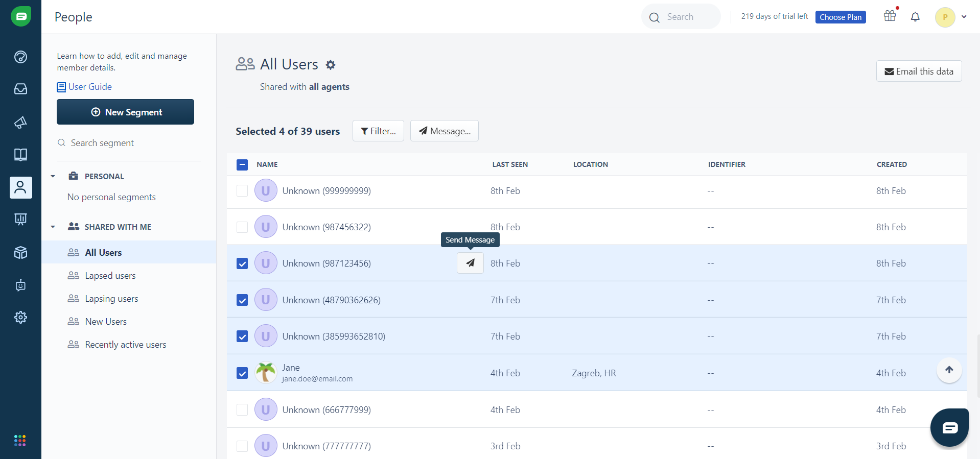Click send message paper plane icon
Screen dimensions: 980x459
click(x=470, y=263)
